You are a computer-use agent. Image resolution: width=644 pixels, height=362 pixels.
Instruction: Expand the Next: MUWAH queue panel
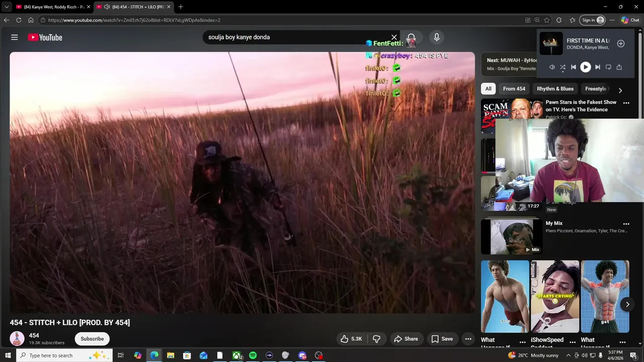pos(509,64)
